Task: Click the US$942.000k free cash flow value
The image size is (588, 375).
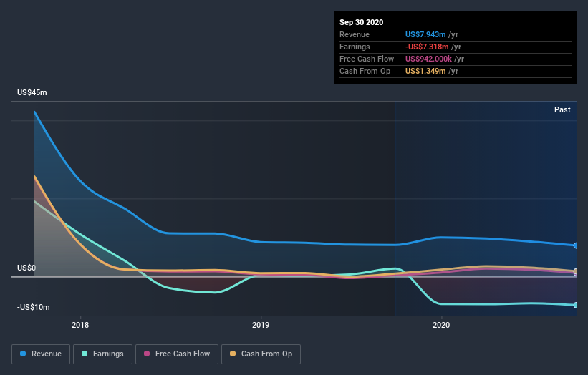Action: [x=428, y=59]
